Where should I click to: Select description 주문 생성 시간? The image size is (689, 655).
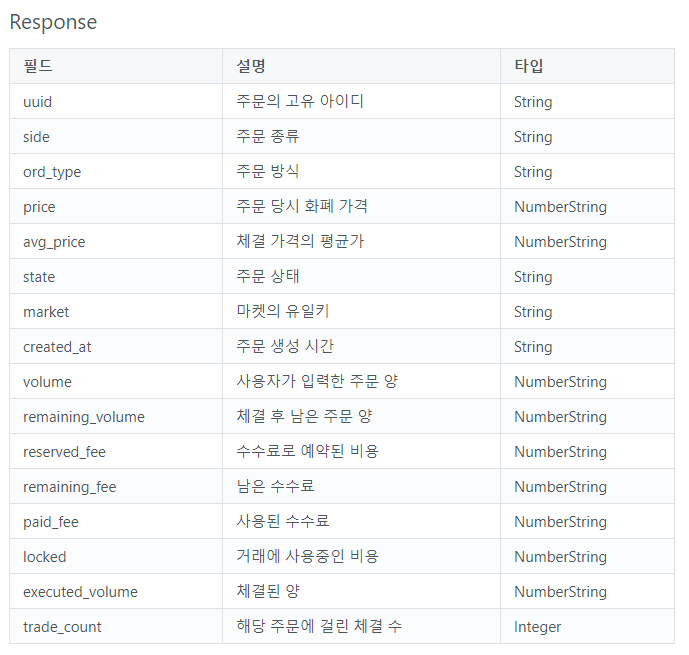[x=285, y=346]
